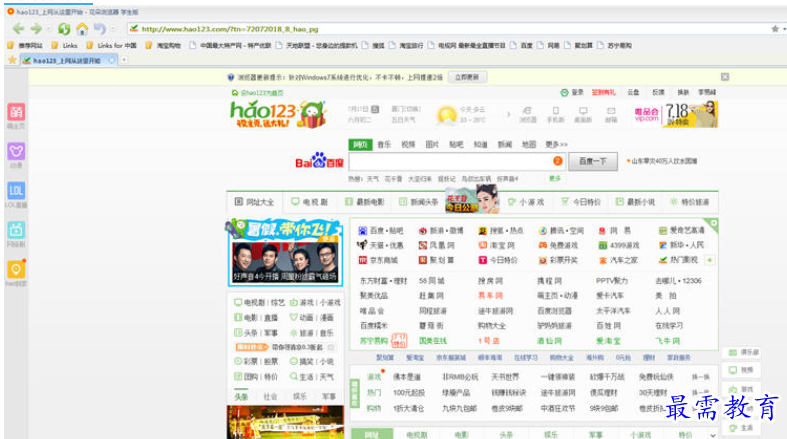Click the 京东商城 site icon
Screen dimensions: 787x439
362,260
